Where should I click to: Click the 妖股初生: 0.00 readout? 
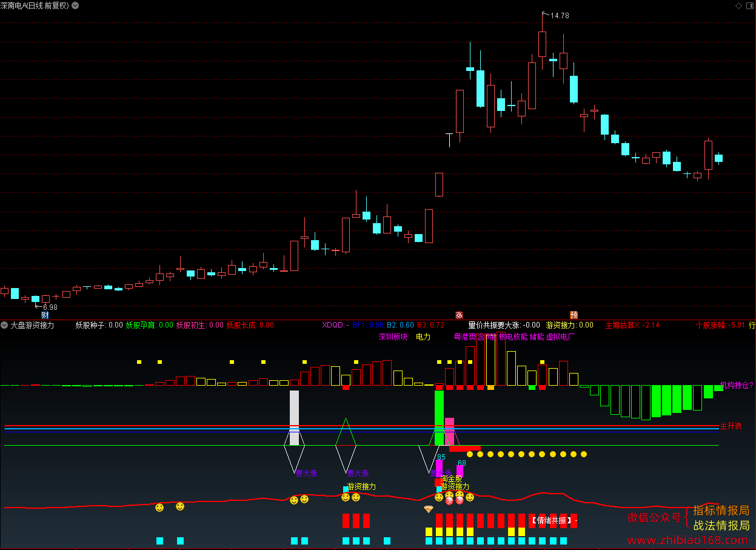tap(200, 325)
